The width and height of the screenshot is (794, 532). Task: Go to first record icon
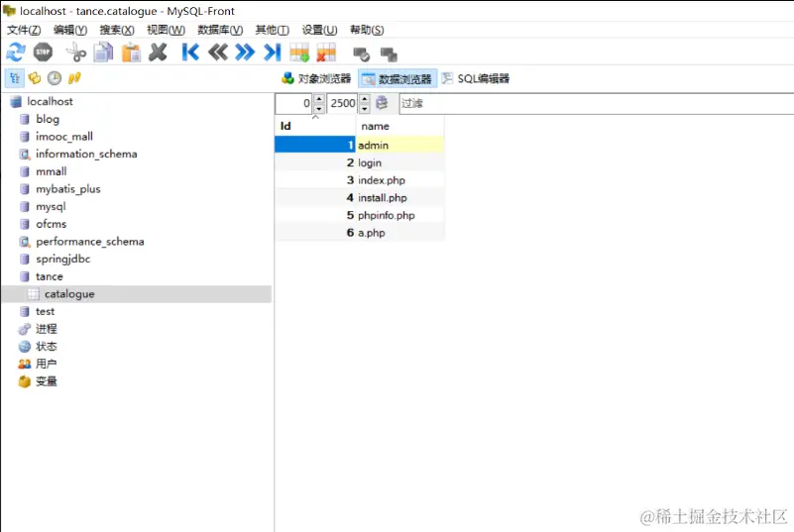pyautogui.click(x=190, y=53)
